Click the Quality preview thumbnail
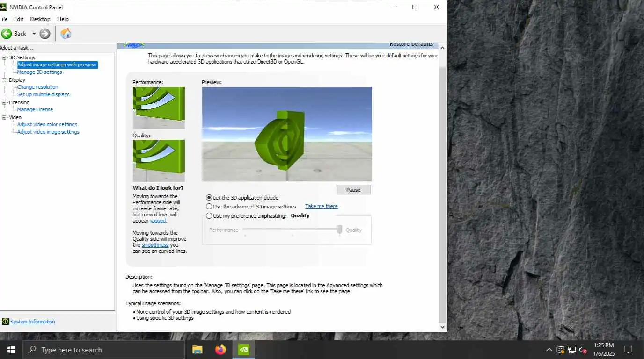644x359 pixels. [x=159, y=161]
